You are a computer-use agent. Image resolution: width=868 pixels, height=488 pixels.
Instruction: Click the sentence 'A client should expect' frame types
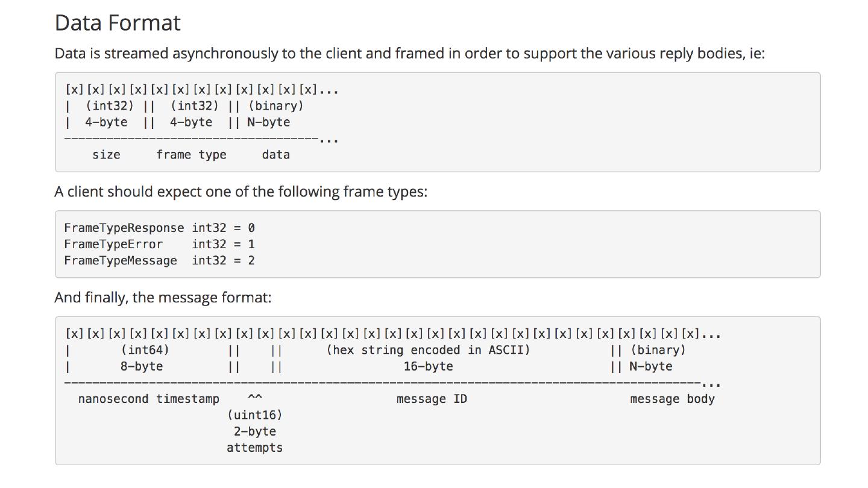coord(241,192)
